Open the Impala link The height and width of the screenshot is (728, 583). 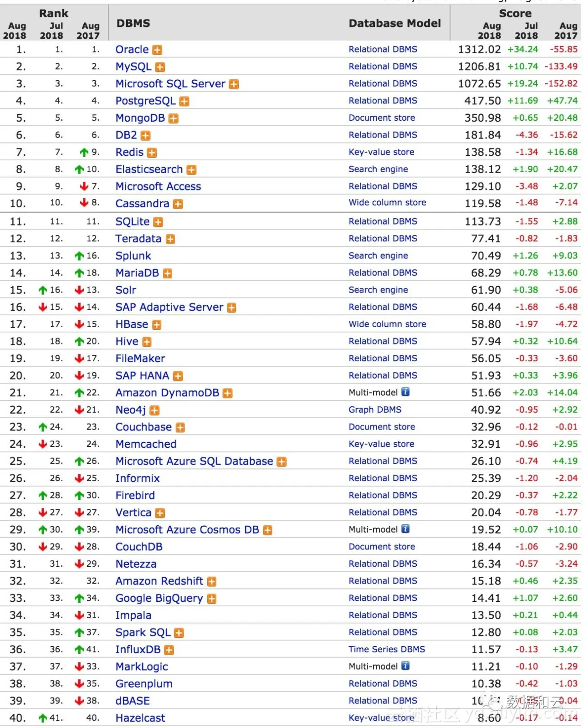tap(133, 616)
